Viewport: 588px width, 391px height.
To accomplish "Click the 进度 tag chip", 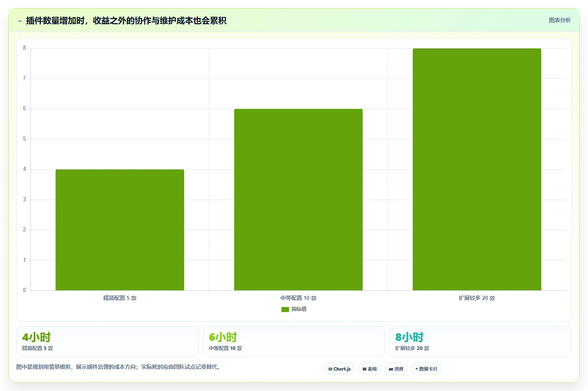I will [x=396, y=369].
